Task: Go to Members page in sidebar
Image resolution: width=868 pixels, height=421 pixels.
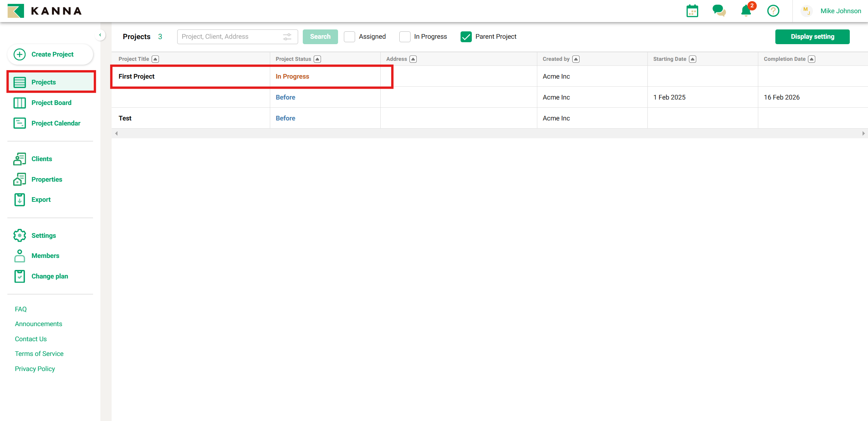Action: pyautogui.click(x=45, y=256)
